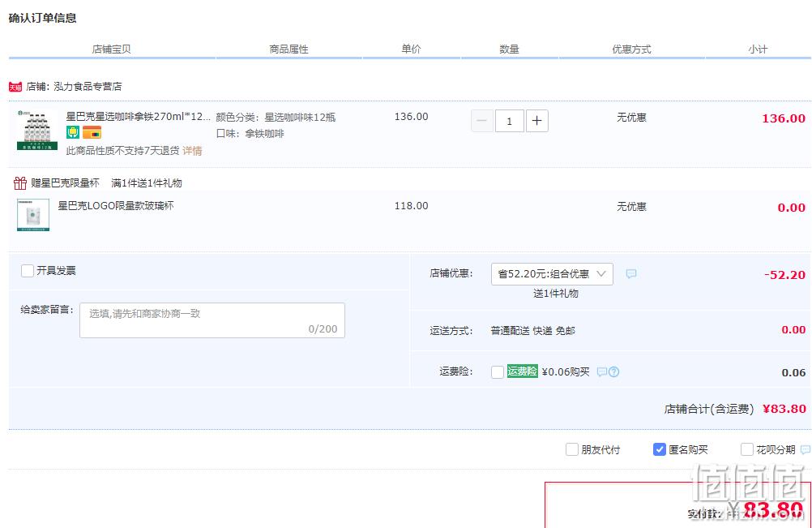812x528 pixels.
Task: Click the 送1件礼物 note under the dropdown
Action: click(x=556, y=294)
